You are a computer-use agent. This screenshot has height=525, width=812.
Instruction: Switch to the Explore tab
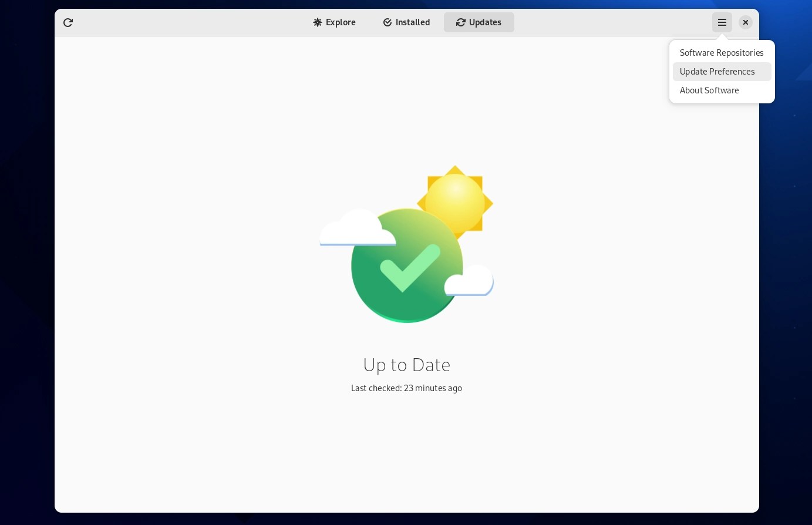(x=334, y=22)
